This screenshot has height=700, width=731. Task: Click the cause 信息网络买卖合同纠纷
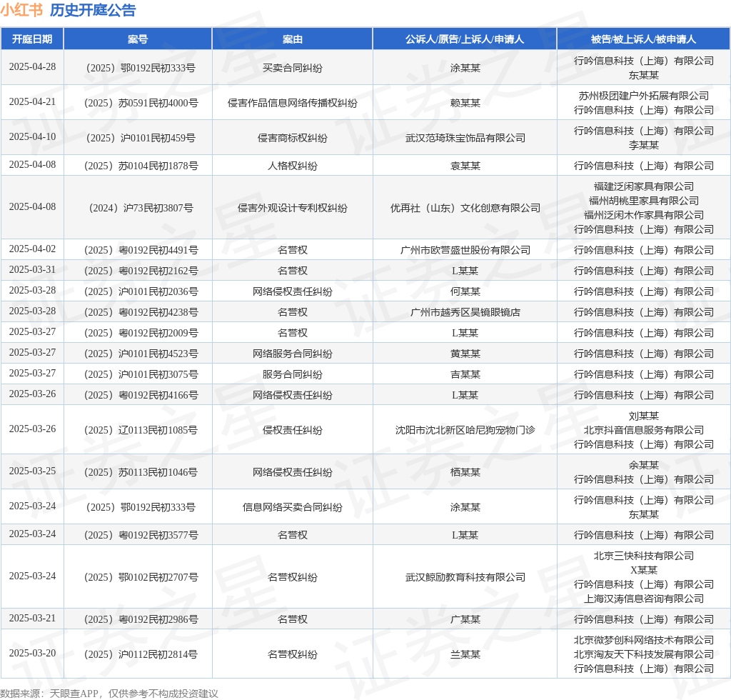[x=292, y=507]
